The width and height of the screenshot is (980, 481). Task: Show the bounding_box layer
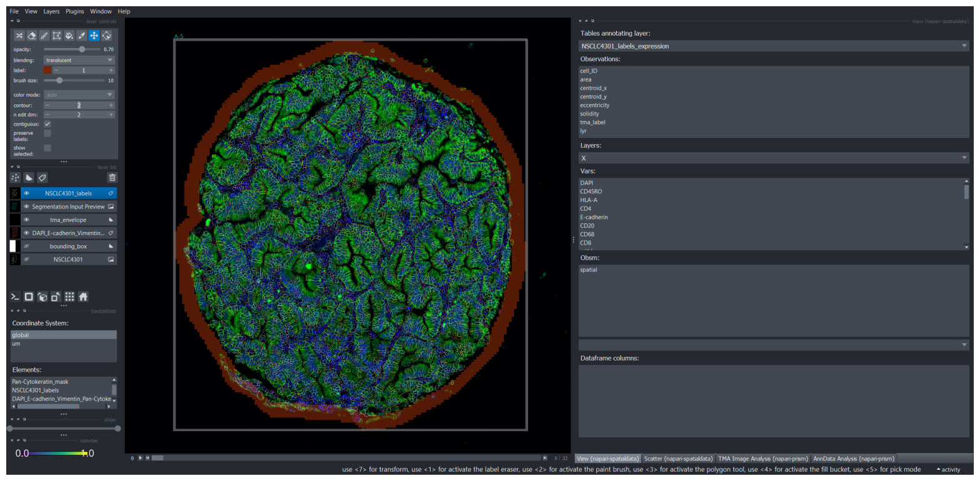point(27,246)
